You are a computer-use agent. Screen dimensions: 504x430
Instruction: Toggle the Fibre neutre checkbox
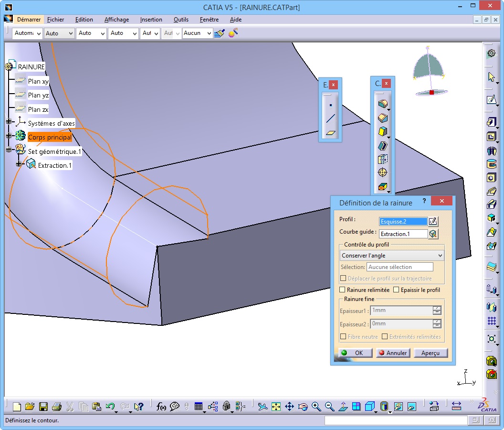pyautogui.click(x=343, y=336)
